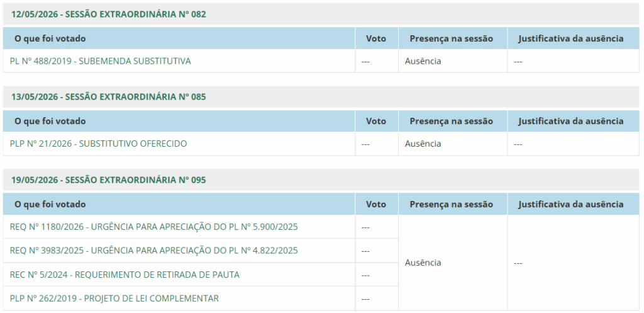Click the 19/05/2026 Sessão Extraordinária Nº 095 heading
Viewport: 644px width, 313px height.
108,180
